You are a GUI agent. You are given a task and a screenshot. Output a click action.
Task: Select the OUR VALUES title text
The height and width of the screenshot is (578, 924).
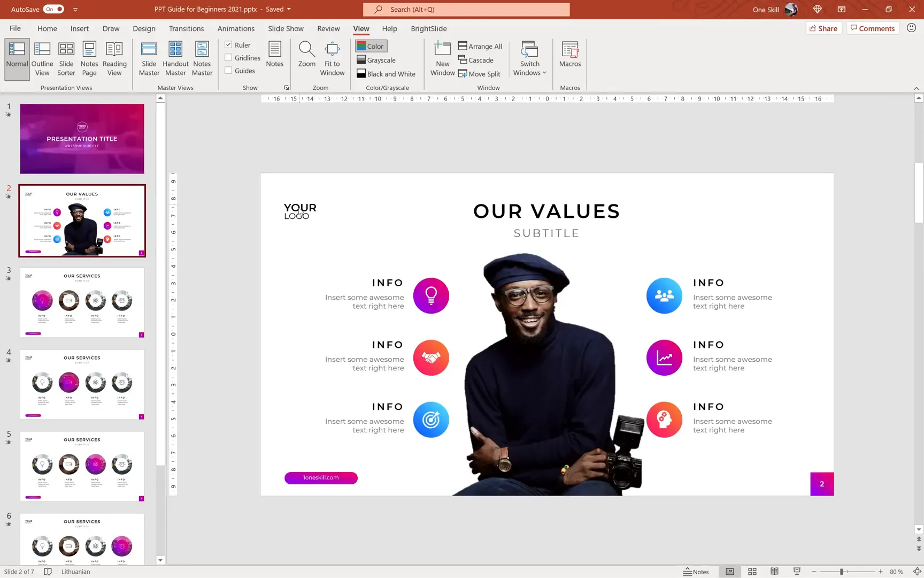click(546, 211)
